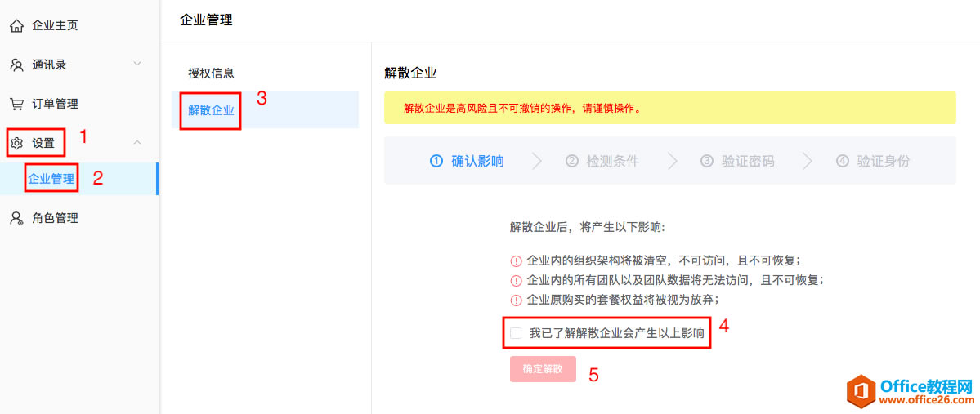Click the gear icon beside 设置
This screenshot has width=980, height=414.
[x=16, y=144]
